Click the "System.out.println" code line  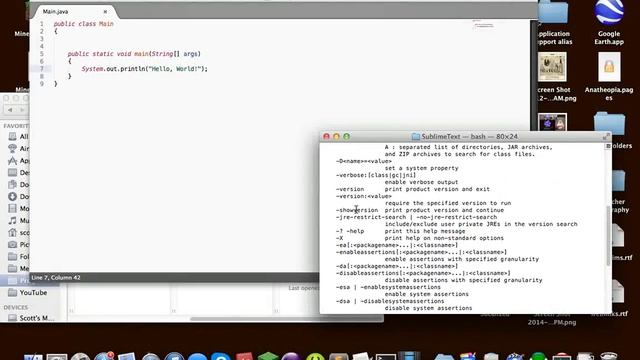click(144, 69)
